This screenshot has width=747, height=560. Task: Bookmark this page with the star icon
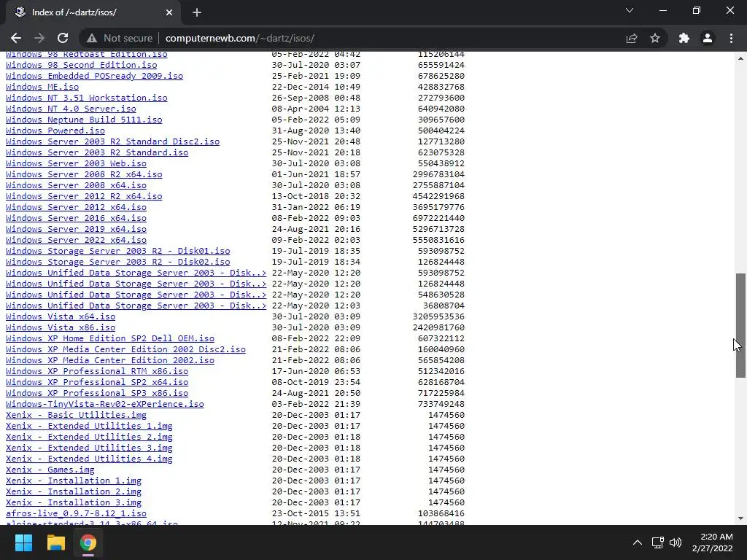[x=655, y=38]
